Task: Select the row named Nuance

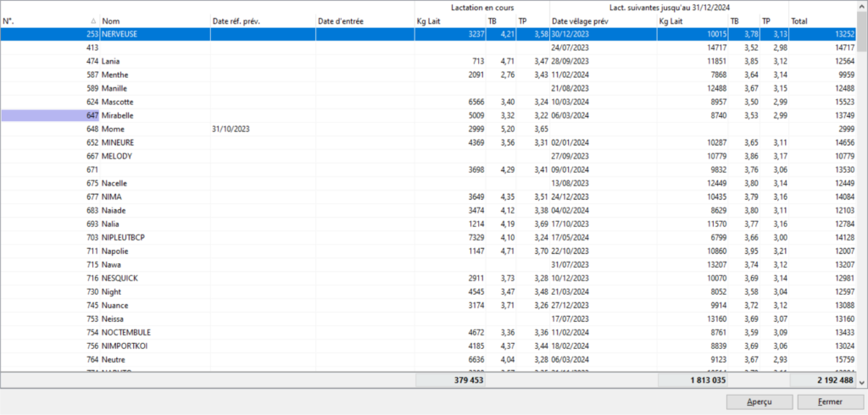Action: click(429, 305)
